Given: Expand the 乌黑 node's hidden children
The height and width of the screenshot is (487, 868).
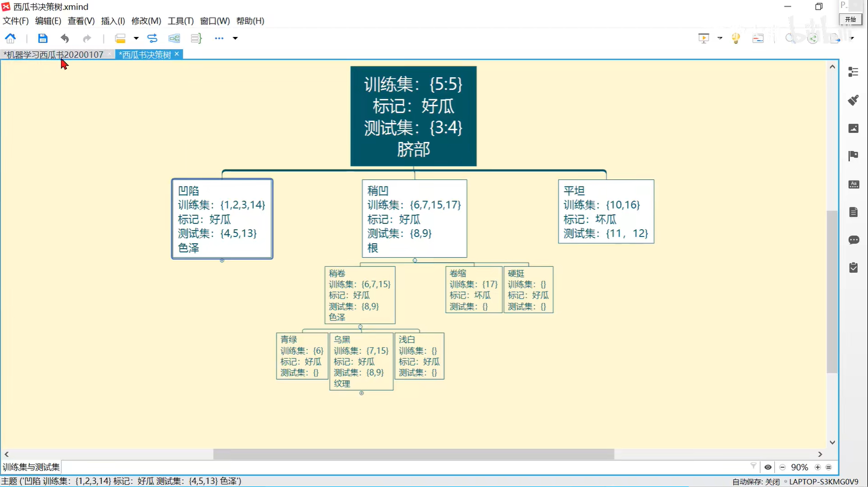Looking at the screenshot, I should (x=361, y=393).
